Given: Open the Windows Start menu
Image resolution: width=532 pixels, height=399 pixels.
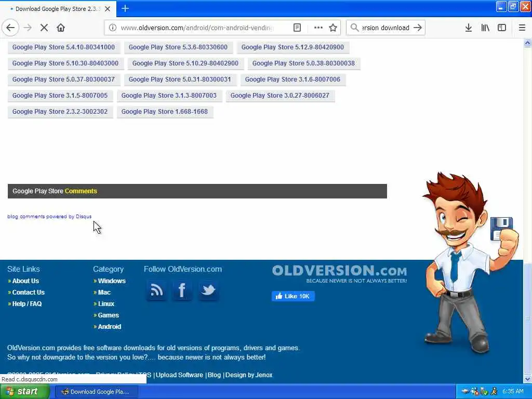Looking at the screenshot, I should 24,392.
